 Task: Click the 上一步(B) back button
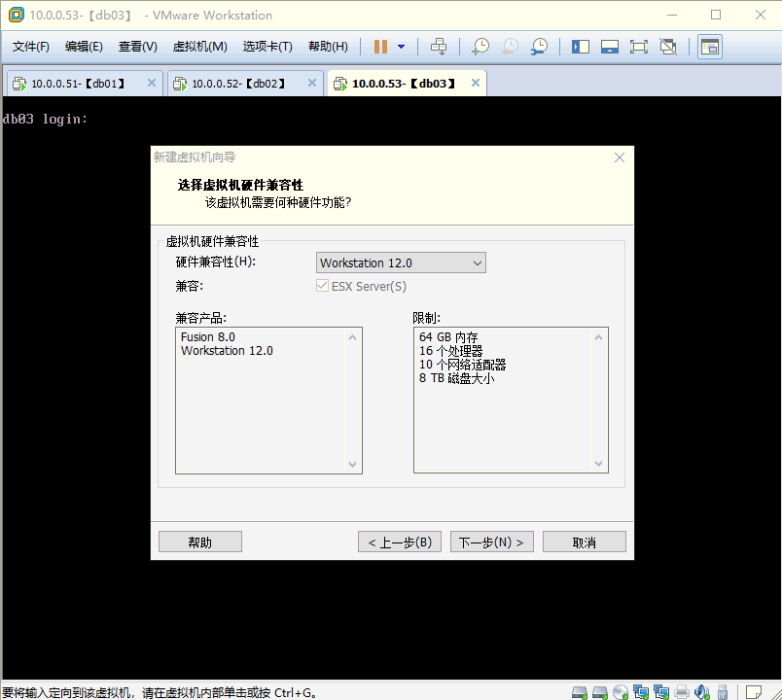point(400,542)
